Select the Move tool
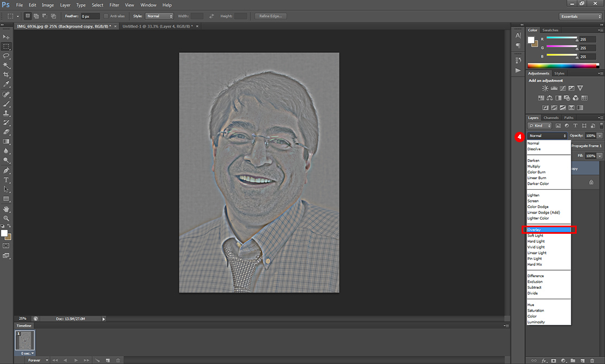This screenshot has width=605, height=364. click(x=6, y=37)
